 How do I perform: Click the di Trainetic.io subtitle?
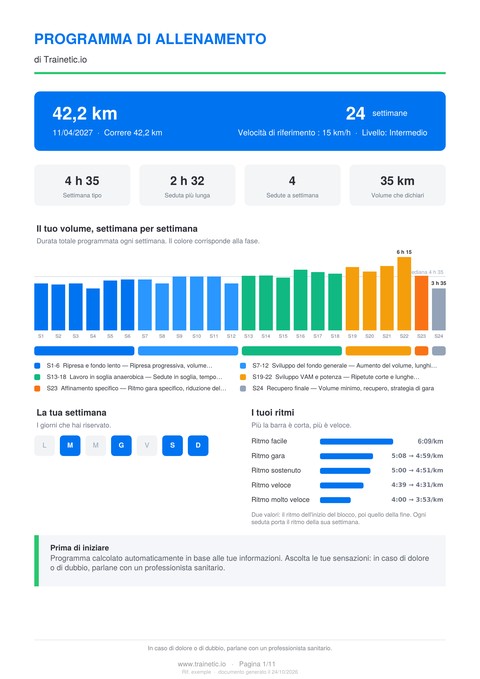(x=61, y=60)
